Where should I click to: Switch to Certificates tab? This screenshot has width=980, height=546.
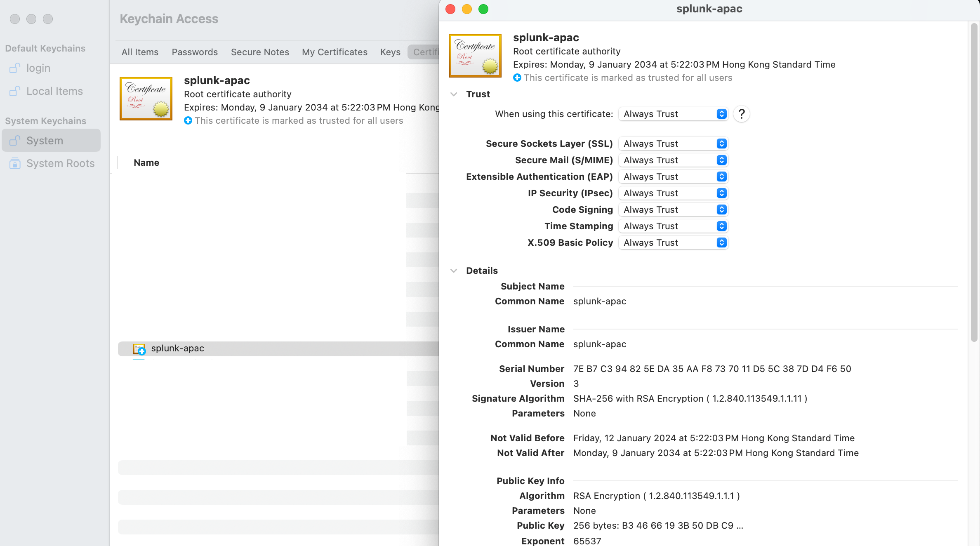pos(424,52)
